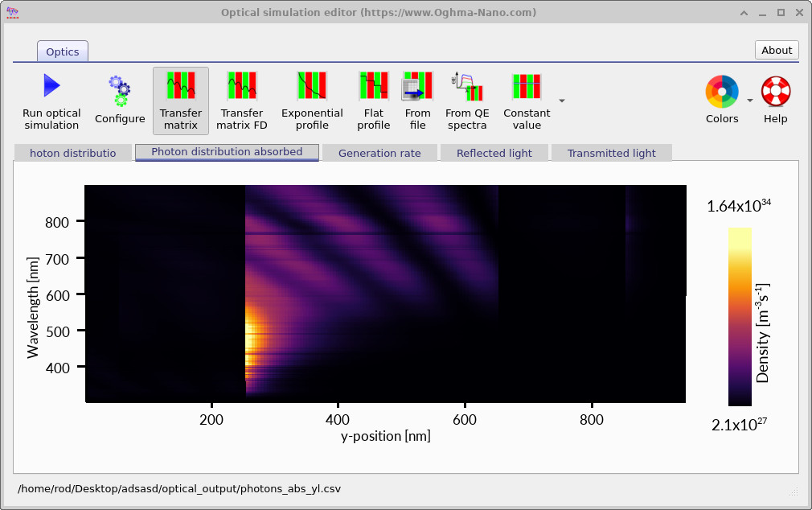Viewport: 812px width, 510px height.
Task: Open Photon distribution absorbed tab
Action: 227,152
